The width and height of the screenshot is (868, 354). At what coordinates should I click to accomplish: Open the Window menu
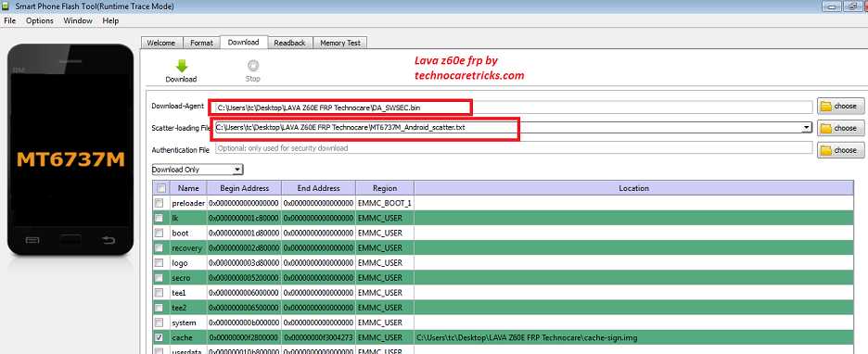point(78,20)
